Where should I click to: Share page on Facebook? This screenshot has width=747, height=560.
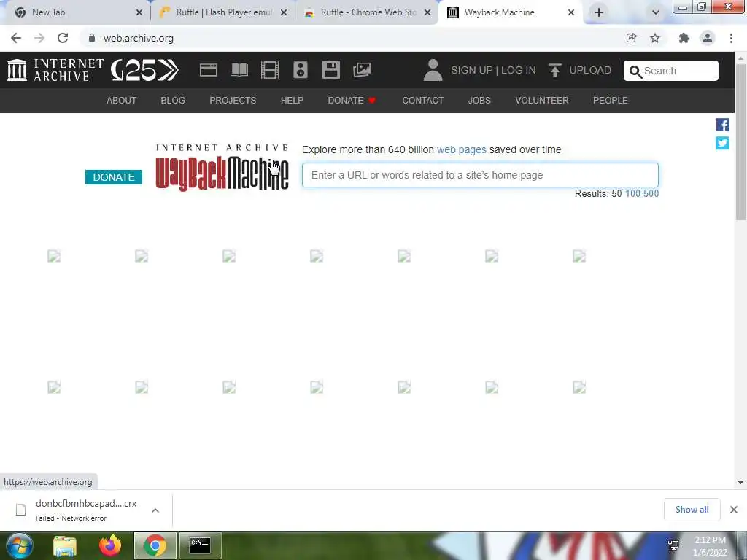[722, 125]
